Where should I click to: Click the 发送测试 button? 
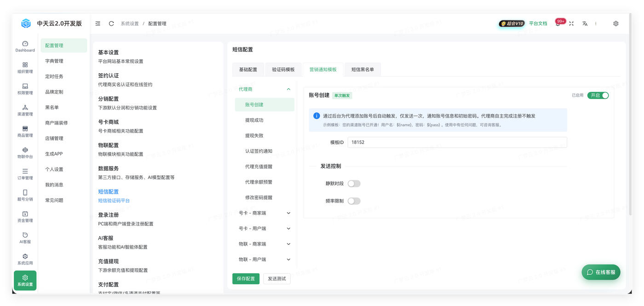277,279
